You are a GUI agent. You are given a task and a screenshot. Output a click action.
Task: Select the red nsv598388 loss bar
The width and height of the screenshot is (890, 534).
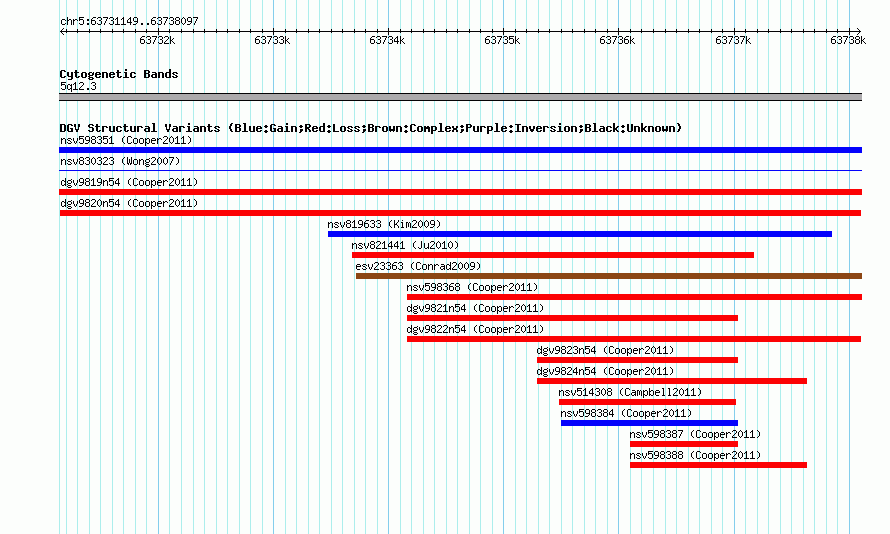pyautogui.click(x=719, y=465)
